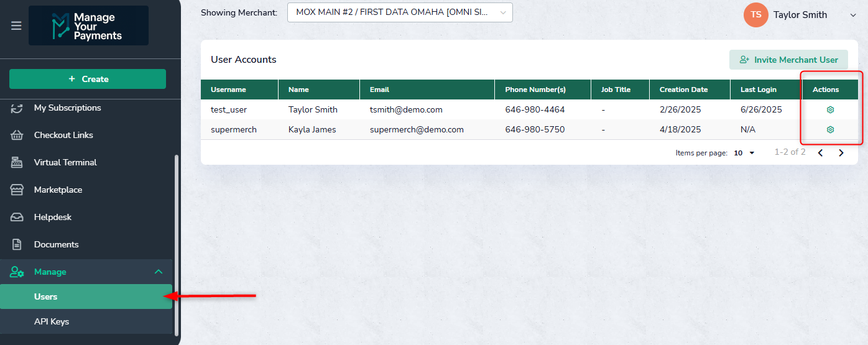868x345 pixels.
Task: Click the Virtual Terminal icon
Action: point(17,163)
